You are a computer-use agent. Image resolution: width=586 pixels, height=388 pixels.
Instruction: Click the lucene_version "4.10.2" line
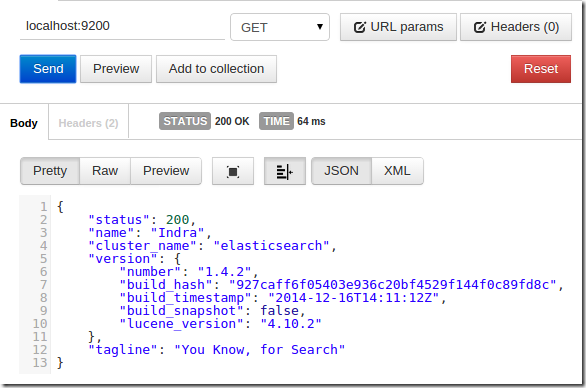pyautogui.click(x=220, y=324)
